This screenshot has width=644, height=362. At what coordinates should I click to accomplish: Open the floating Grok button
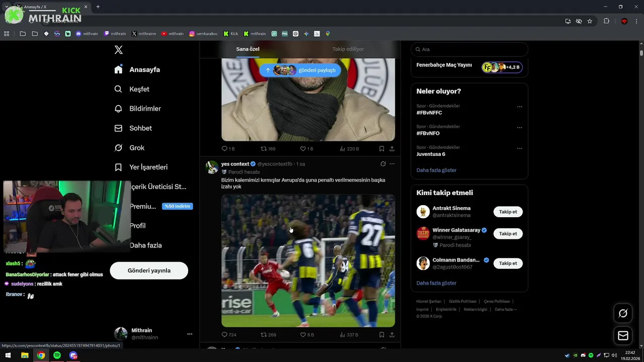pos(623,314)
